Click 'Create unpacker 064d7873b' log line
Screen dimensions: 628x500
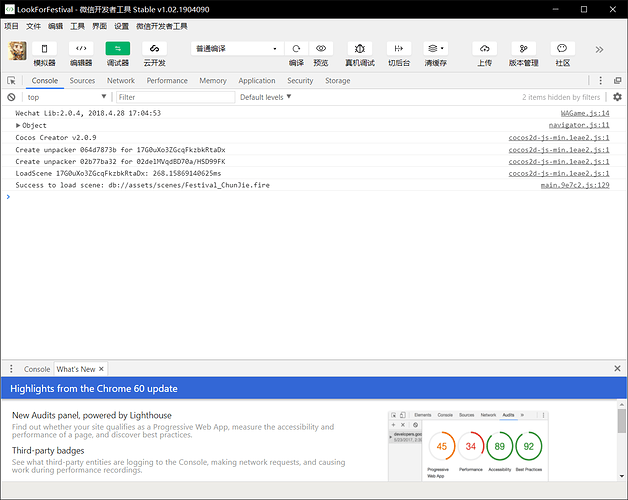click(120, 150)
